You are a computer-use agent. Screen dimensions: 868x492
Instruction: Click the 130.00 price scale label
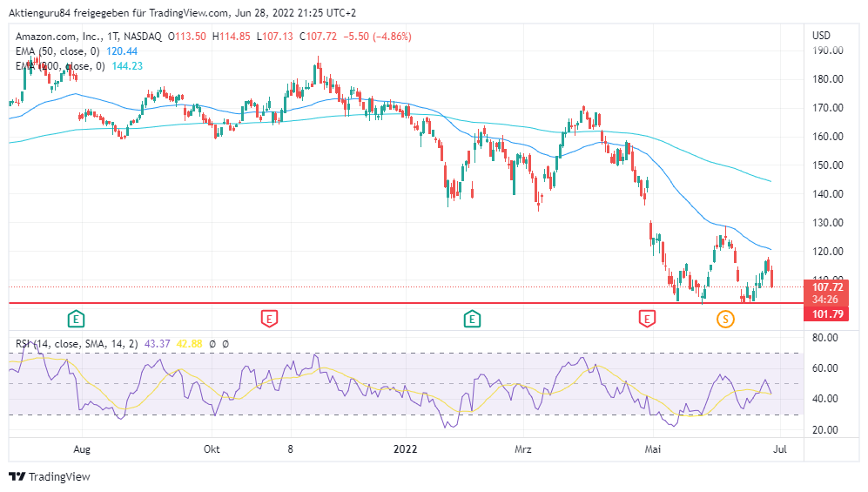coord(828,223)
